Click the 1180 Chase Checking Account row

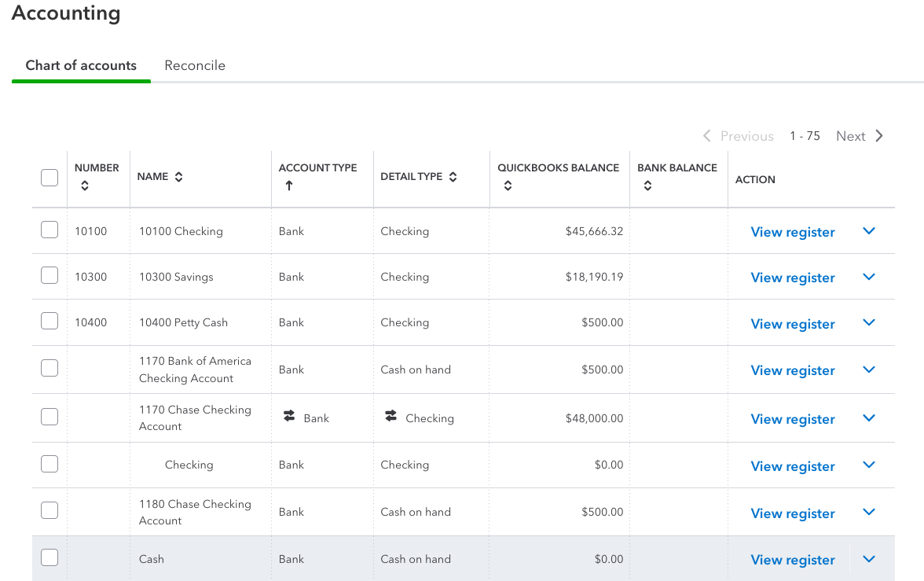click(195, 512)
